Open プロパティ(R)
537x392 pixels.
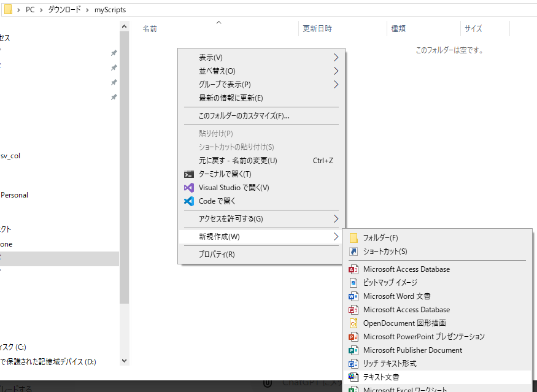pos(261,255)
